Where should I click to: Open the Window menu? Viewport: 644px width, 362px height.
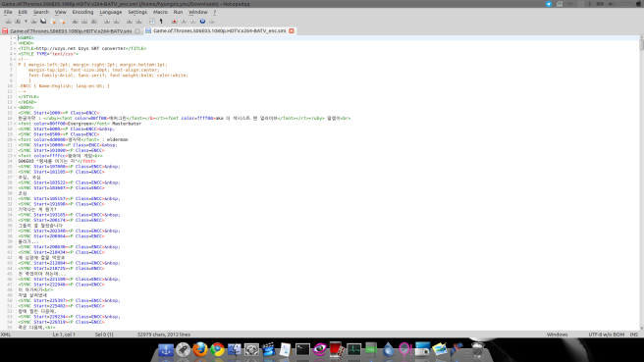coord(198,13)
